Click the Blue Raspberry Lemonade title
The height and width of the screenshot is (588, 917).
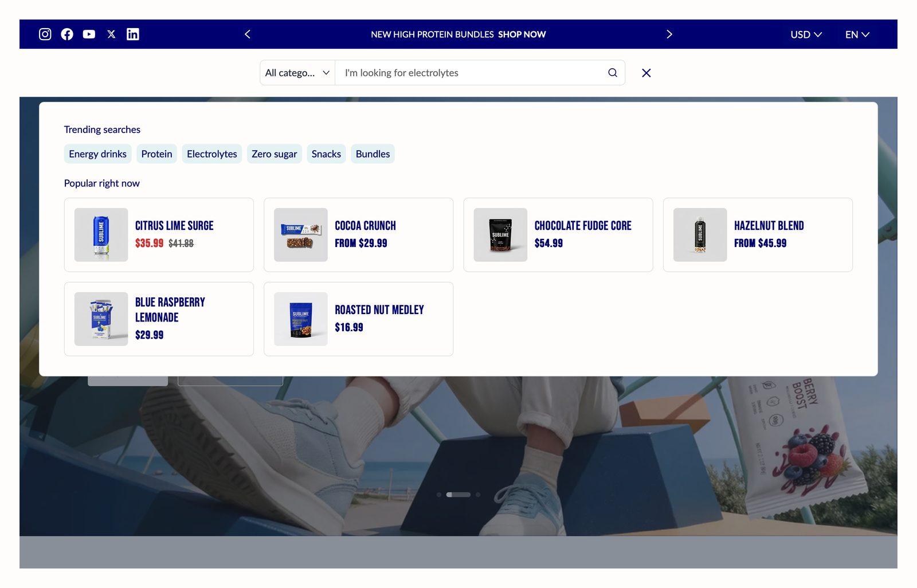(x=170, y=309)
